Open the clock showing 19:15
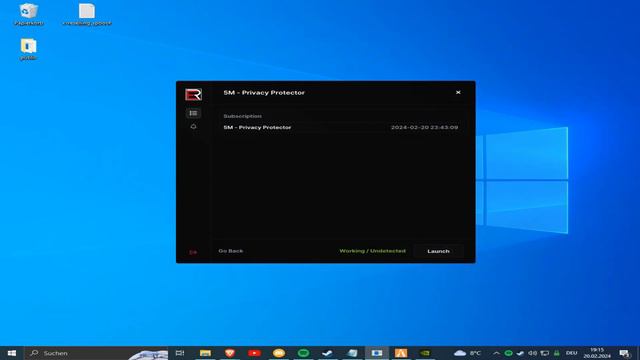This screenshot has height=360, width=640. coord(597,353)
